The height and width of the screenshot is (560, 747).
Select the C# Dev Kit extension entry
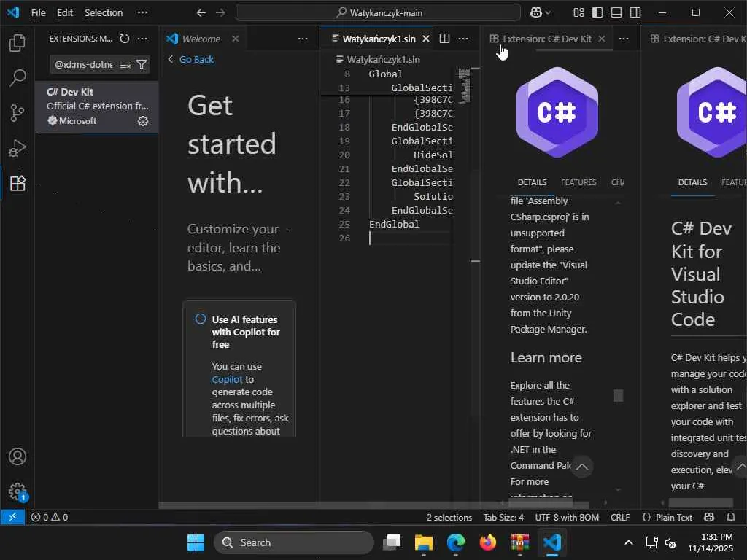(97, 106)
